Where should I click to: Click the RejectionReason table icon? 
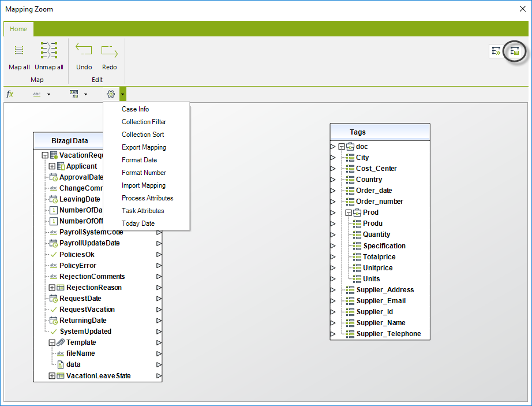(x=61, y=288)
